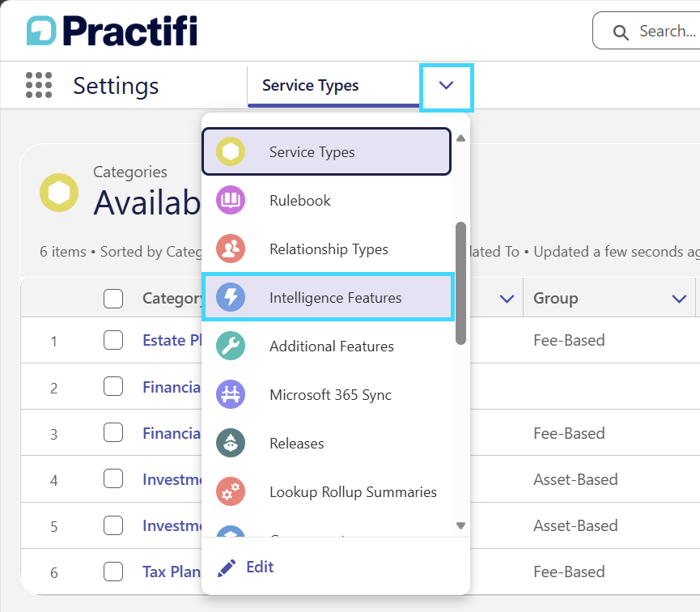Image resolution: width=700 pixels, height=612 pixels.
Task: Click the yellow Service Types hexagon icon in menu
Action: (x=231, y=151)
